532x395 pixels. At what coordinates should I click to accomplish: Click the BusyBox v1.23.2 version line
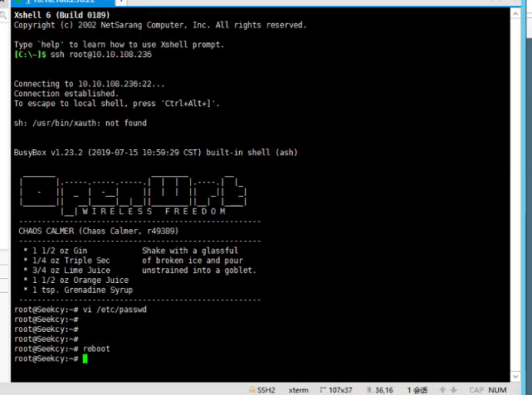(x=155, y=153)
